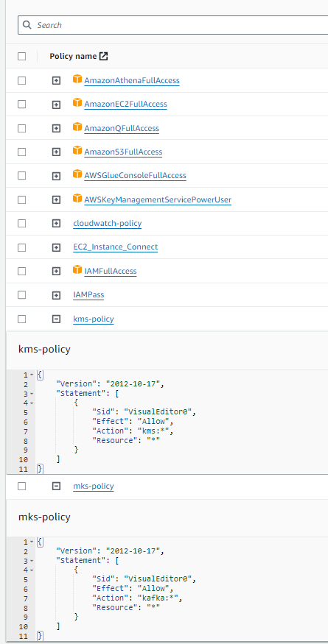Click the magnifier icon in the search bar
Image resolution: width=328 pixels, height=644 pixels.
[27, 25]
